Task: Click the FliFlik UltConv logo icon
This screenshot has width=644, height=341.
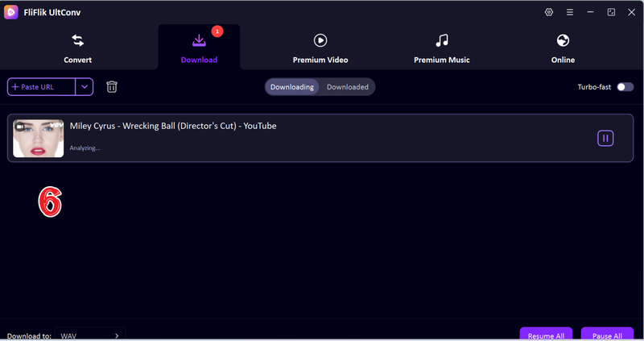Action: 11,12
